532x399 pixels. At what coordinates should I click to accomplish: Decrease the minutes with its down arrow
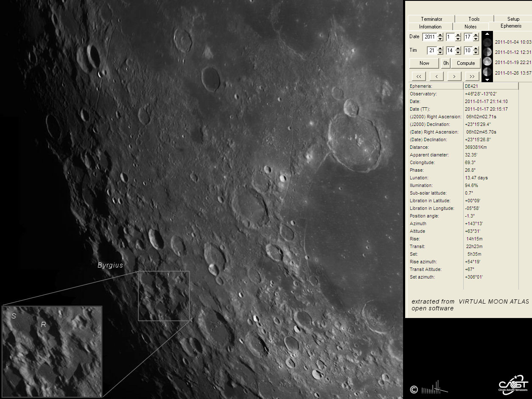[x=458, y=53]
